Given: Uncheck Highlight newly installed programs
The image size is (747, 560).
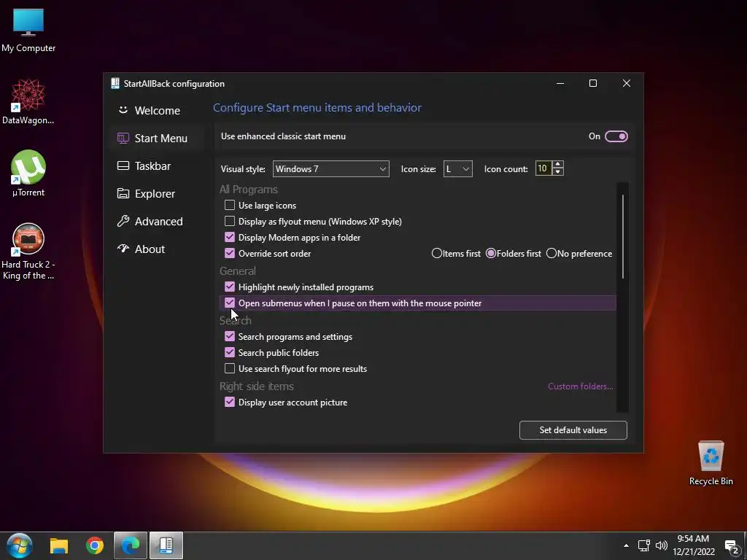Looking at the screenshot, I should (x=230, y=287).
